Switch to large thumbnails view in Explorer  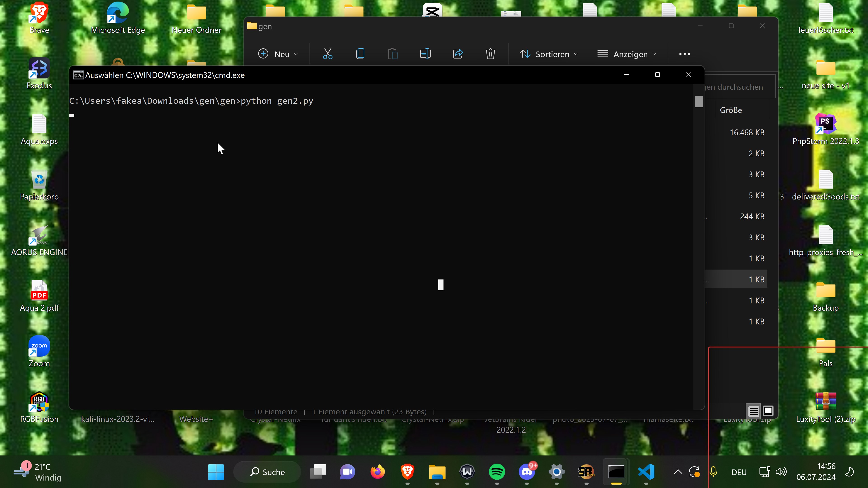[768, 411]
